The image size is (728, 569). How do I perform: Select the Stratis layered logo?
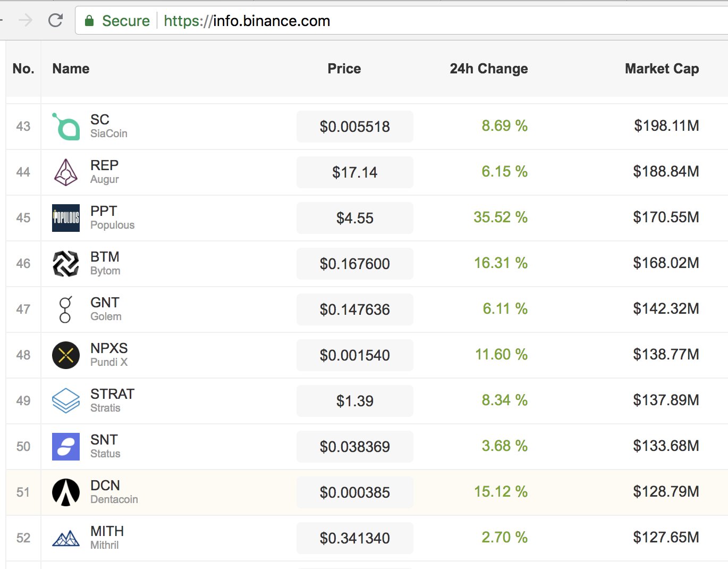coord(65,400)
